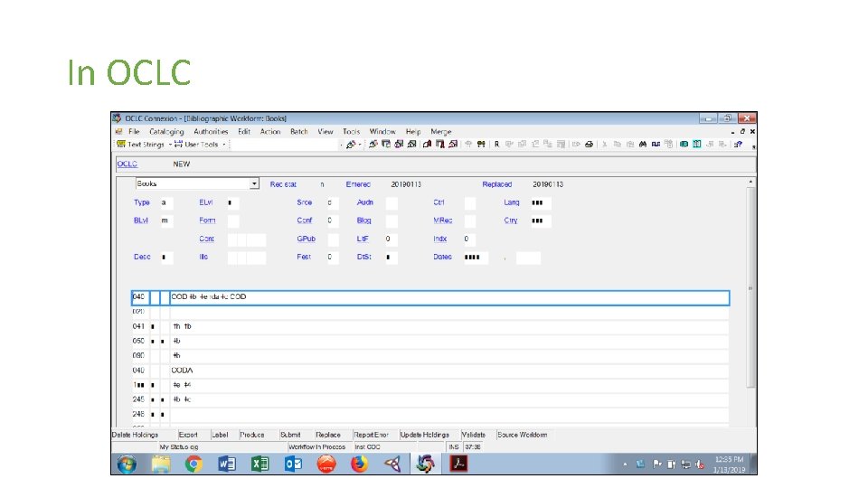Click Source Workform in the bottom bar

522,435
